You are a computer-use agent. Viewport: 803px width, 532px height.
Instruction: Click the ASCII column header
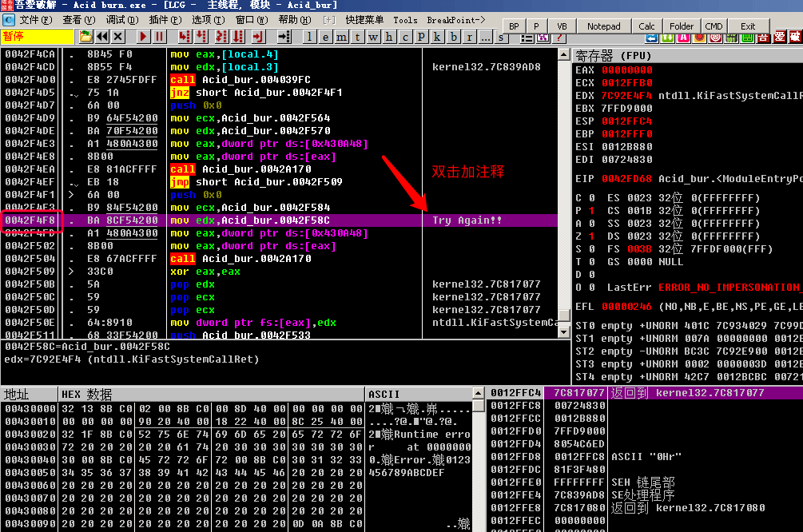click(419, 395)
